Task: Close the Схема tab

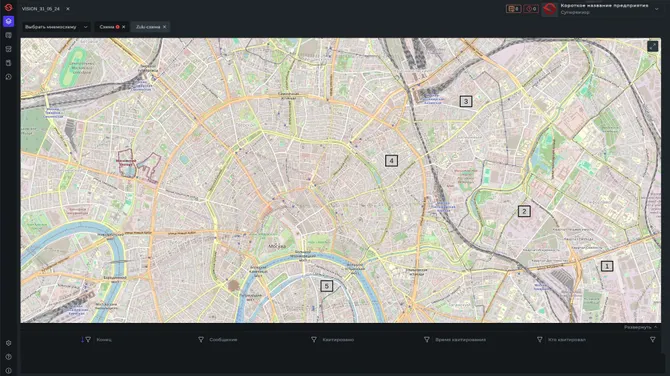Action: [124, 27]
